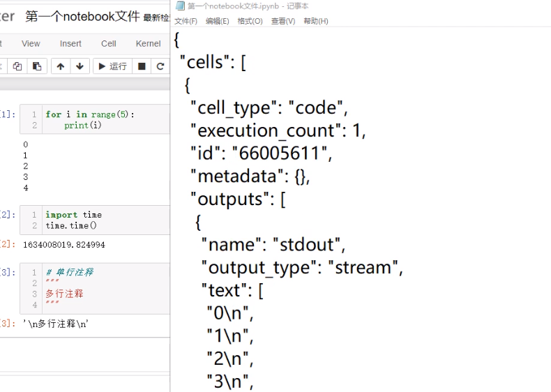Screen dimensions: 551x392
Task: Open the Cell menu in Jupyter
Action: click(109, 44)
